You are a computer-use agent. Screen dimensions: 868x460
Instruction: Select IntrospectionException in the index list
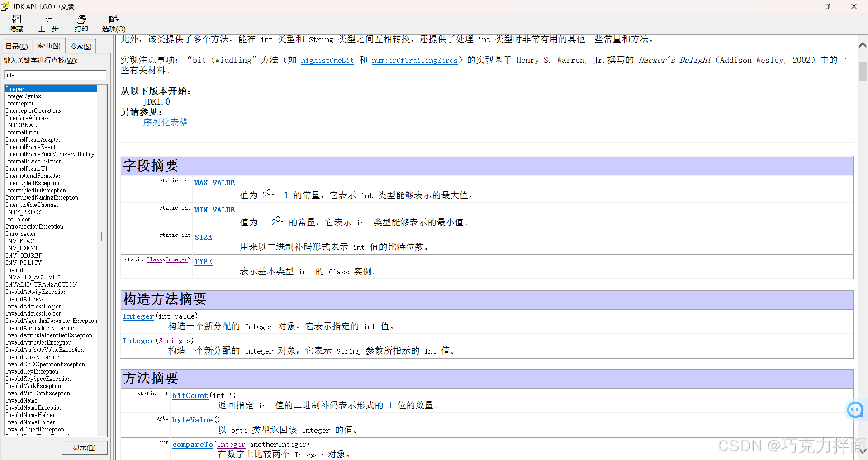[x=34, y=226]
